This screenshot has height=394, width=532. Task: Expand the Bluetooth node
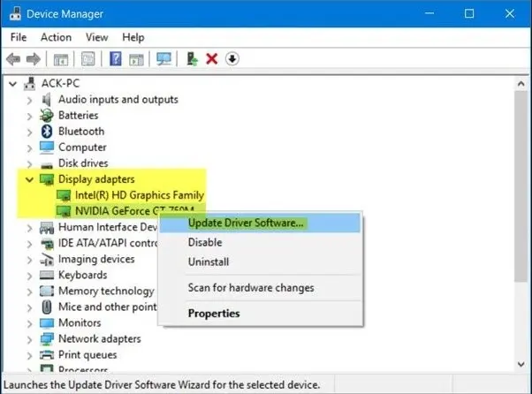pyautogui.click(x=29, y=133)
